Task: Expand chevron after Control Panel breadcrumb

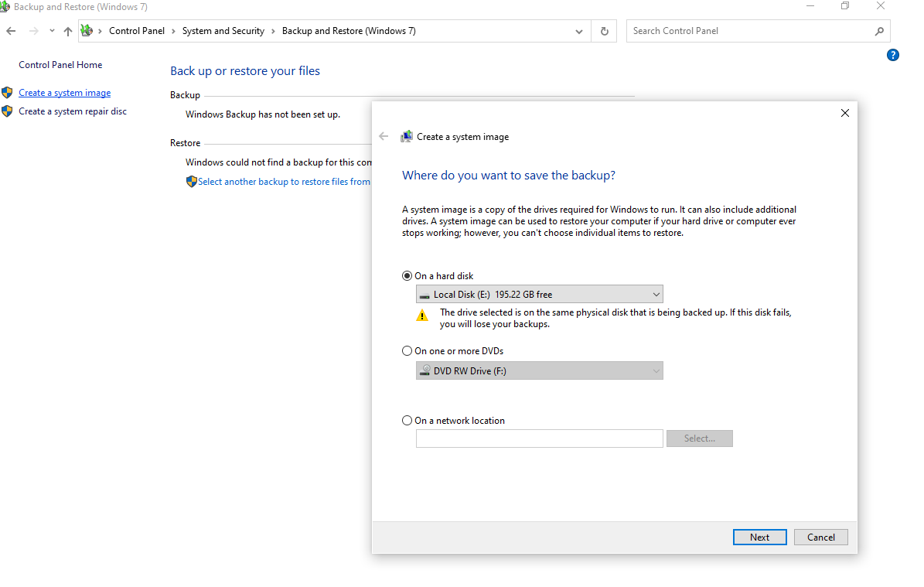Action: (173, 31)
